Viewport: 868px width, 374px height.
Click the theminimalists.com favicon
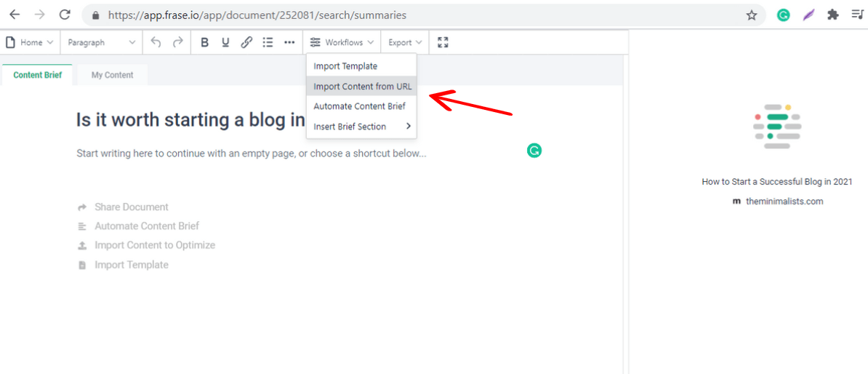pyautogui.click(x=737, y=201)
